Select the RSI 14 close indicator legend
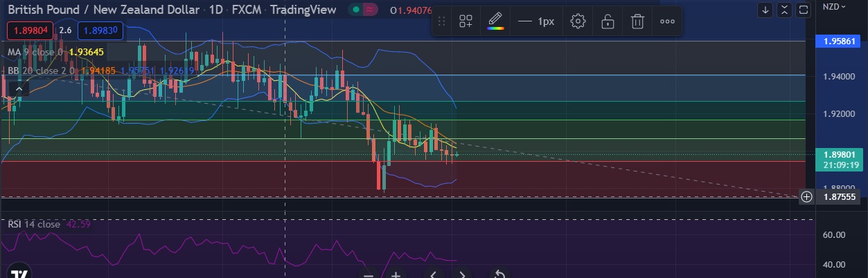This screenshot has height=278, width=868. [34, 224]
